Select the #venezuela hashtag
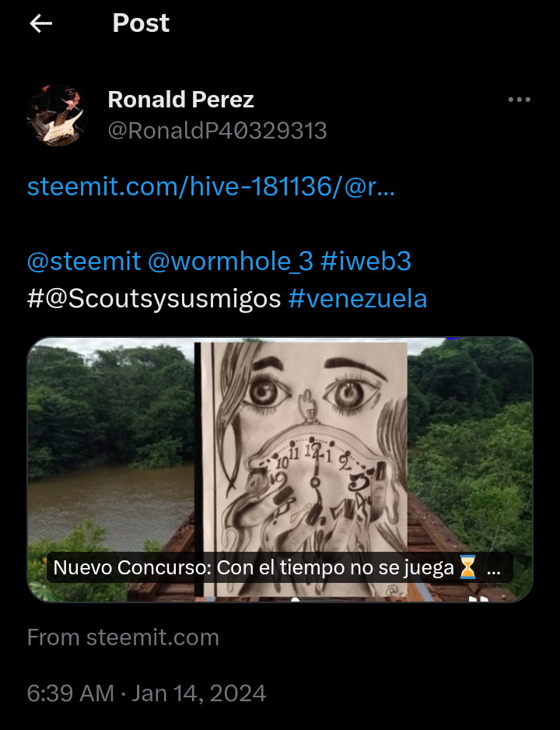The image size is (560, 730). click(x=358, y=298)
